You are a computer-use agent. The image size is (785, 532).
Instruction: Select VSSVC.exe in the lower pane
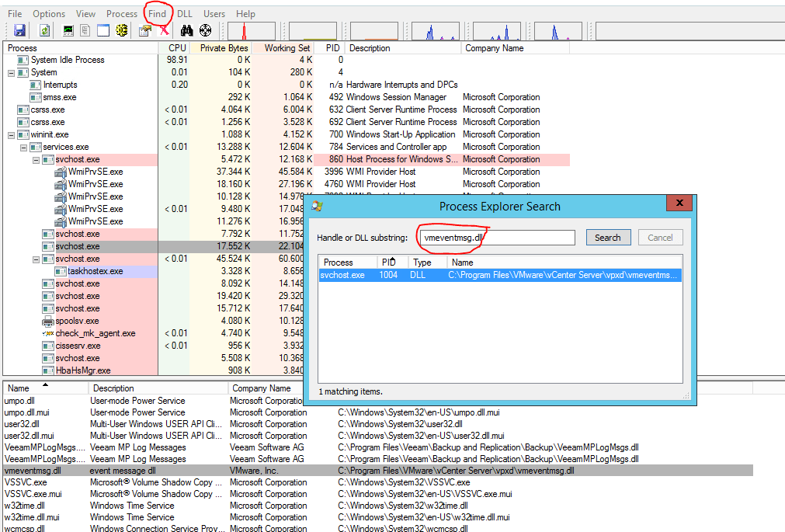point(26,482)
